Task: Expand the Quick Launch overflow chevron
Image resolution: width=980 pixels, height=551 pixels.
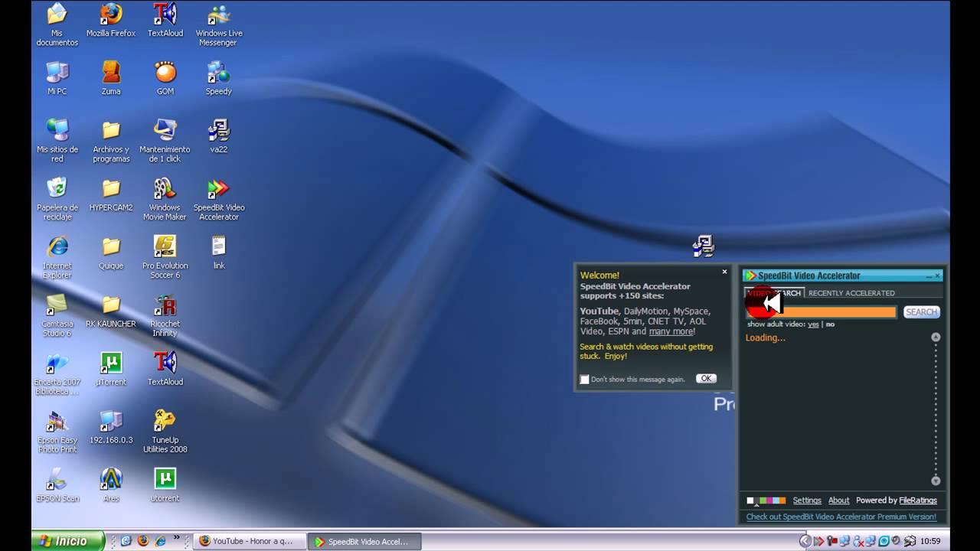Action: click(x=177, y=538)
